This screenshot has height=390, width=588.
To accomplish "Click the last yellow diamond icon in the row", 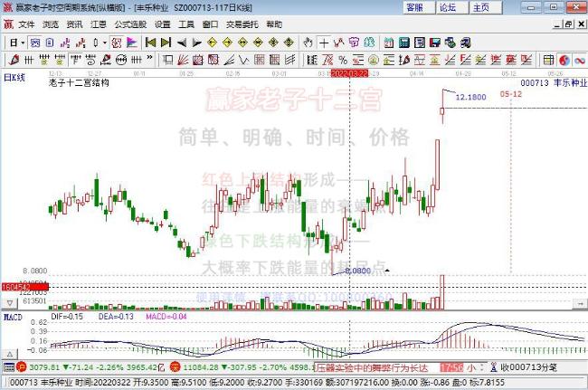I will coord(289,43).
